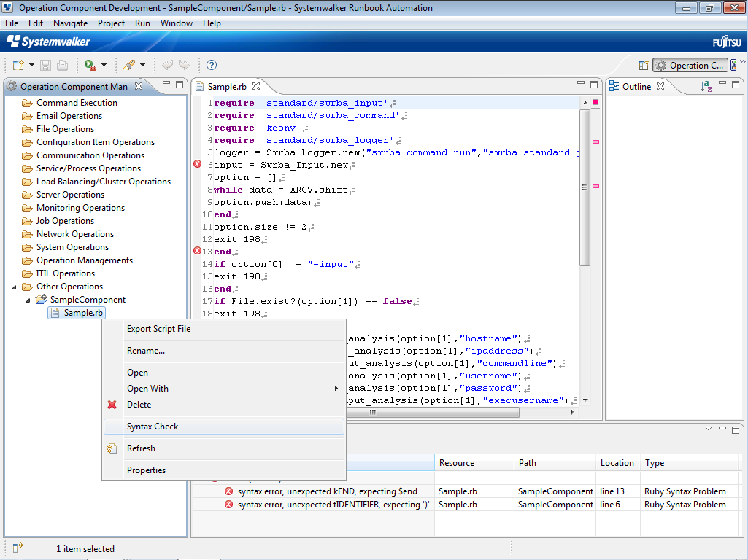This screenshot has width=748, height=560.
Task: Click the editor vertical scrollbar thumb
Action: 585,188
